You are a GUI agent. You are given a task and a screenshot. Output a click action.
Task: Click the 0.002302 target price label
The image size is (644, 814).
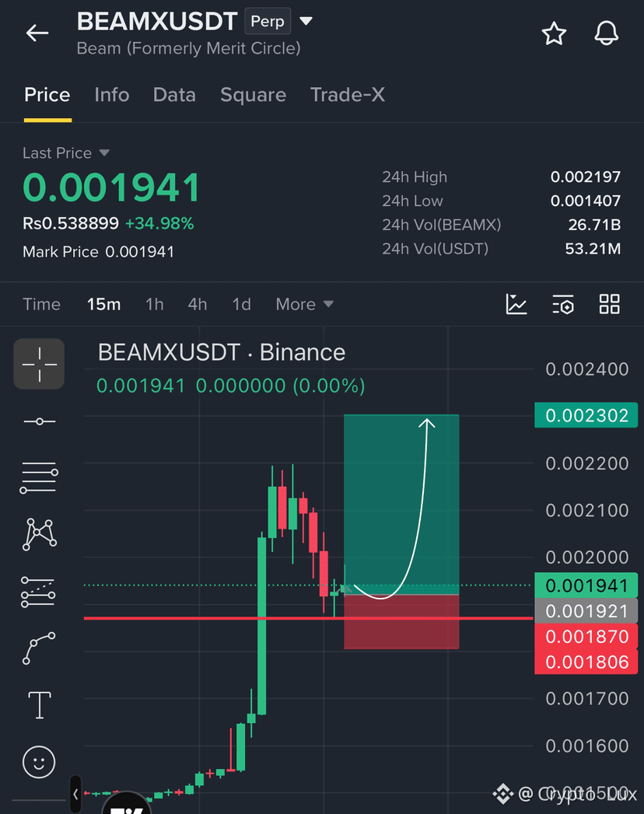pyautogui.click(x=586, y=415)
